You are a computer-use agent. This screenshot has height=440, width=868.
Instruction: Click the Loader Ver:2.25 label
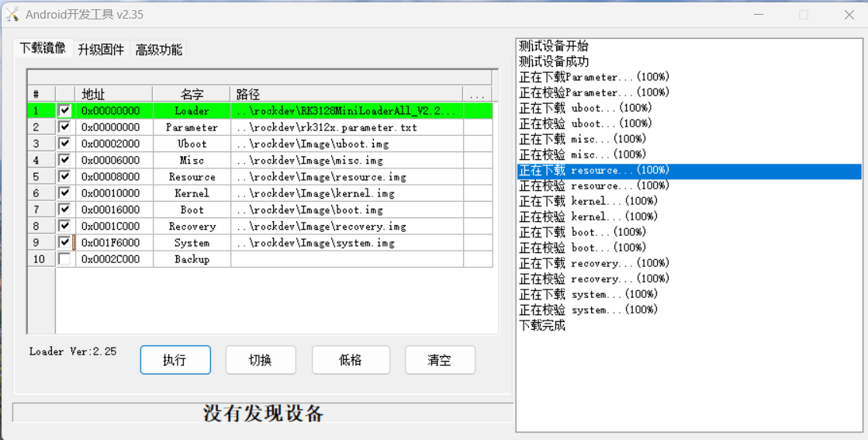[x=73, y=352]
